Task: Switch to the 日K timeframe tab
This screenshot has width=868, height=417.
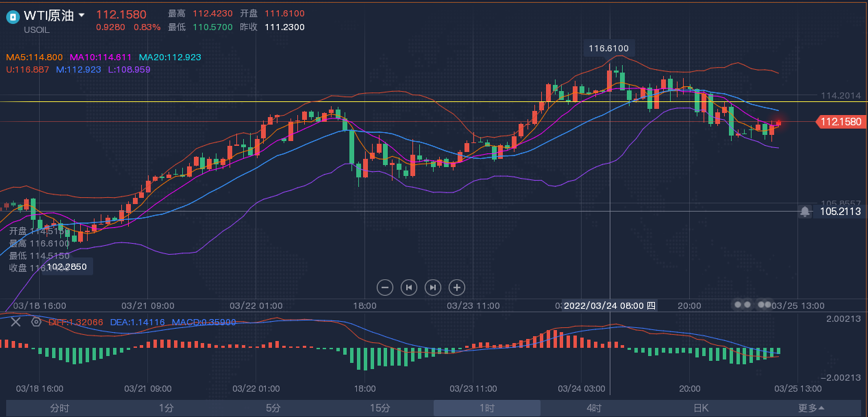Action: point(701,408)
